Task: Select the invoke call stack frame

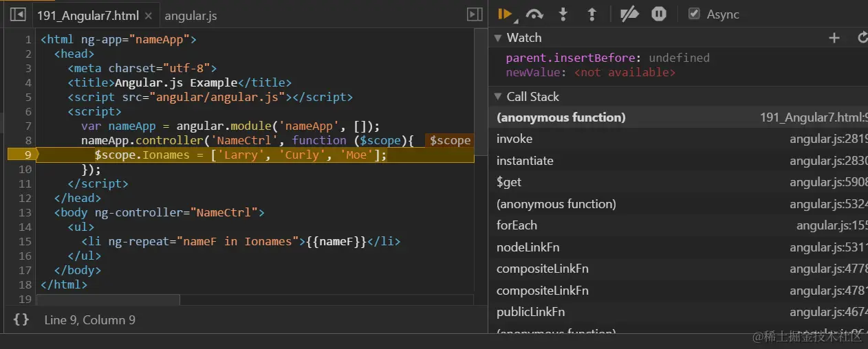Action: 678,139
